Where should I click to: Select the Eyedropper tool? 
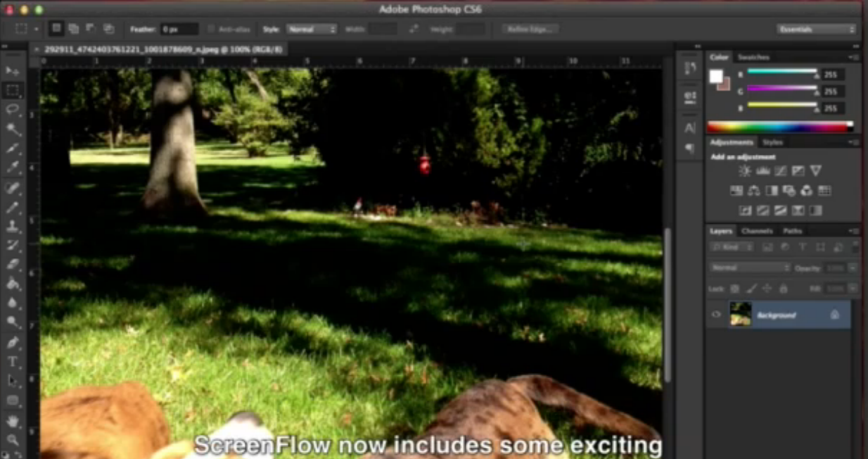point(13,168)
